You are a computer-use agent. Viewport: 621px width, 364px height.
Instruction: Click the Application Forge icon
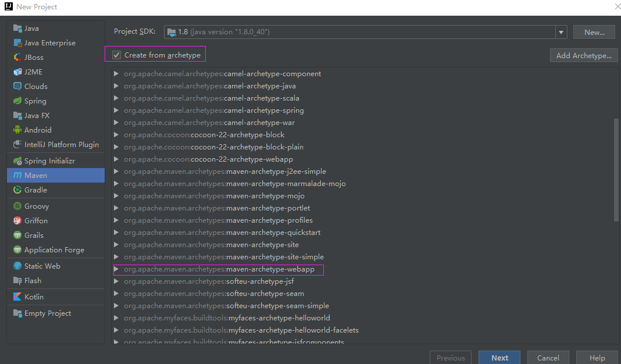(x=17, y=250)
